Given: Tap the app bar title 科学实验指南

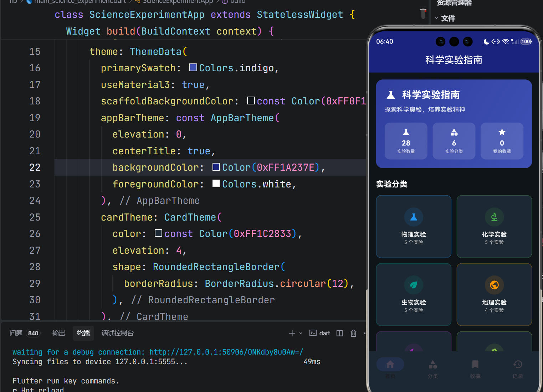Looking at the screenshot, I should (454, 60).
